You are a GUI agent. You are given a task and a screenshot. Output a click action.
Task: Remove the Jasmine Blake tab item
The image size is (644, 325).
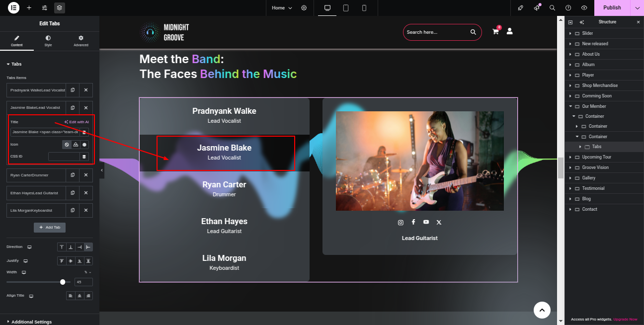pos(86,108)
